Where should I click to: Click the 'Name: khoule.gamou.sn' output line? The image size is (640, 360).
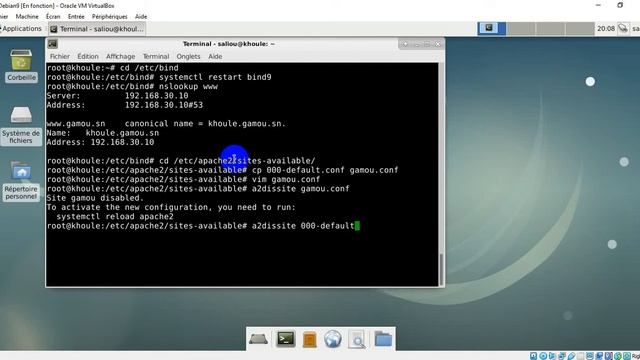[103, 133]
